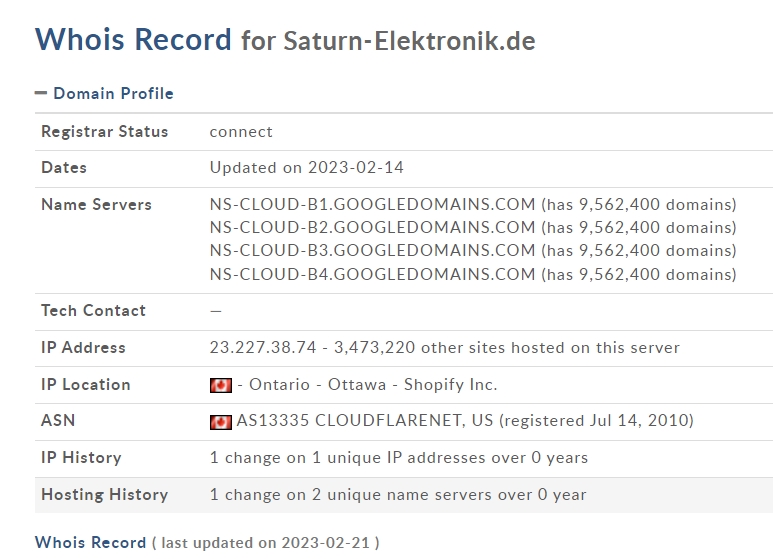Viewport: 773px width, 559px height.
Task: Collapse the Domain Profile section
Action: 41,93
